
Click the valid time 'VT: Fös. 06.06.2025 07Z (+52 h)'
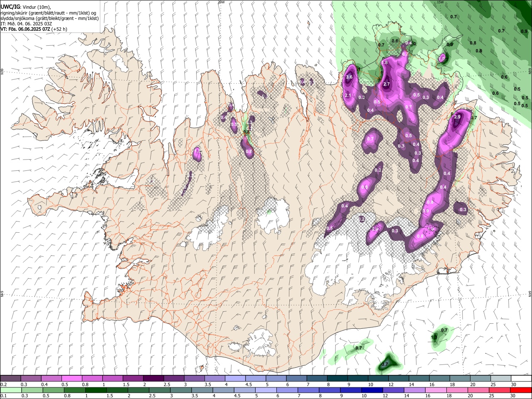[x=34, y=29]
